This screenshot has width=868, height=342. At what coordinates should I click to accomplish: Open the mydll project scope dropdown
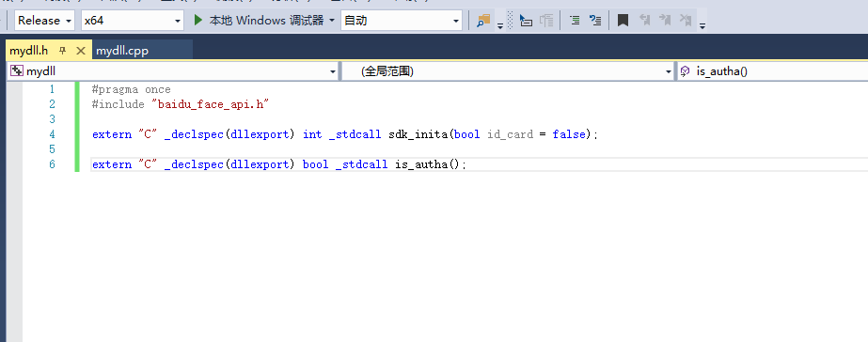coord(173,71)
